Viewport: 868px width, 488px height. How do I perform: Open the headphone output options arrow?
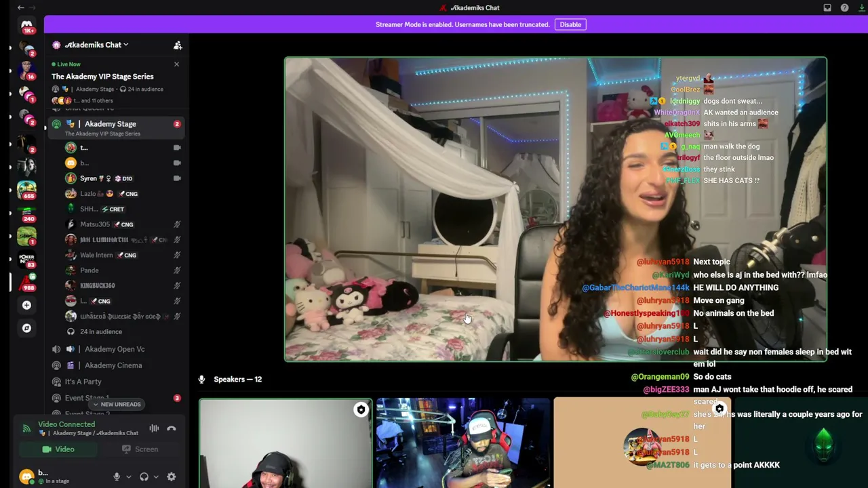tap(155, 476)
